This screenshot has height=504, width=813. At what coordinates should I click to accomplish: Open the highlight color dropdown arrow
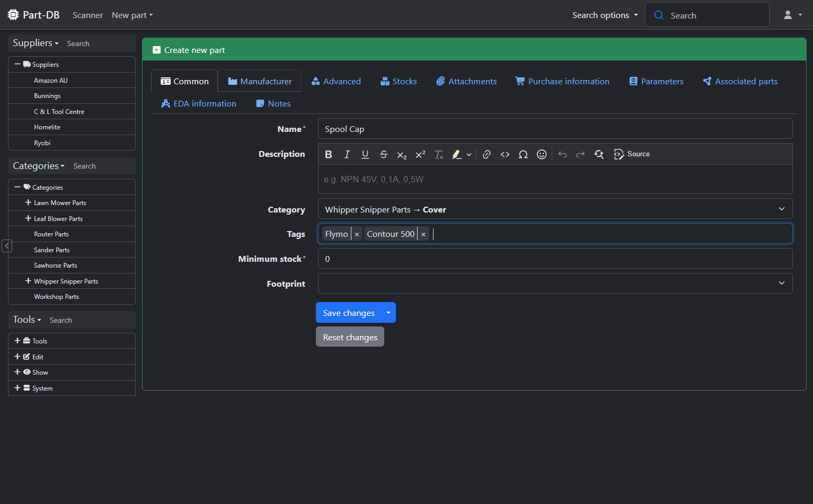point(469,154)
